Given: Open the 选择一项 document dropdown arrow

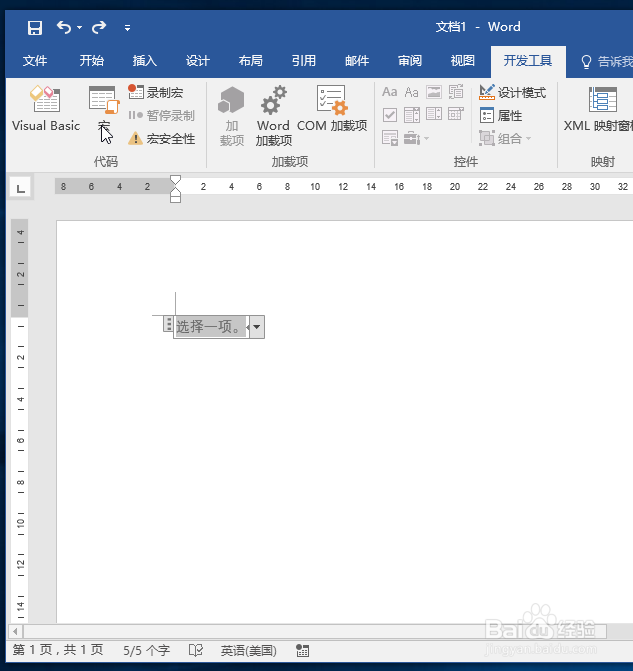Looking at the screenshot, I should pos(257,327).
